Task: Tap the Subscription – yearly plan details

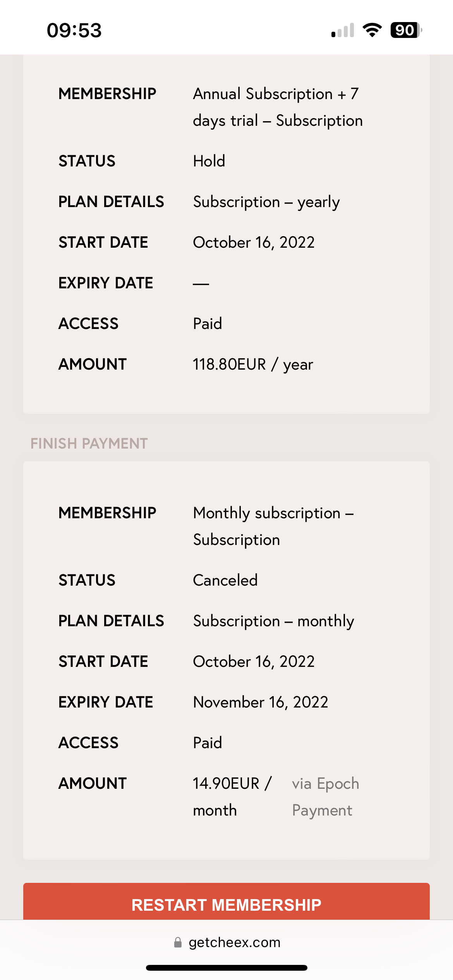Action: coord(266,202)
